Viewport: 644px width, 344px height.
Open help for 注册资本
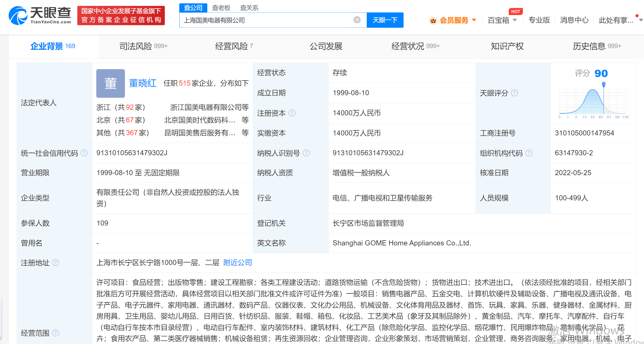[292, 113]
